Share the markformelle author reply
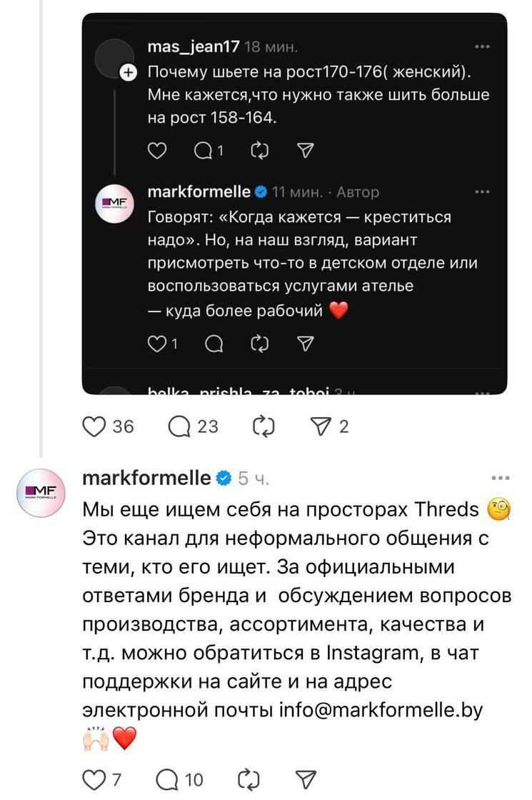Image resolution: width=532 pixels, height=800 pixels. [x=305, y=346]
